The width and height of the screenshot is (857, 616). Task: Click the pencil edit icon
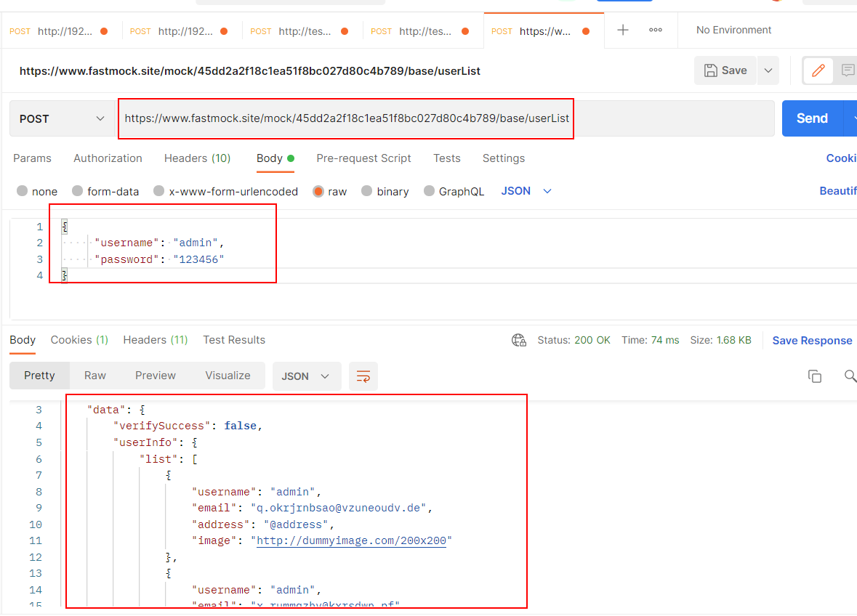818,70
